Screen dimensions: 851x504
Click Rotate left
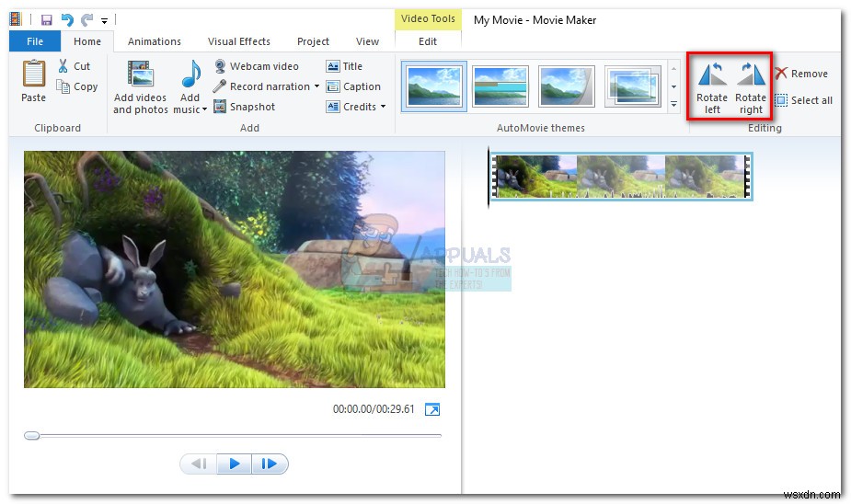point(712,88)
